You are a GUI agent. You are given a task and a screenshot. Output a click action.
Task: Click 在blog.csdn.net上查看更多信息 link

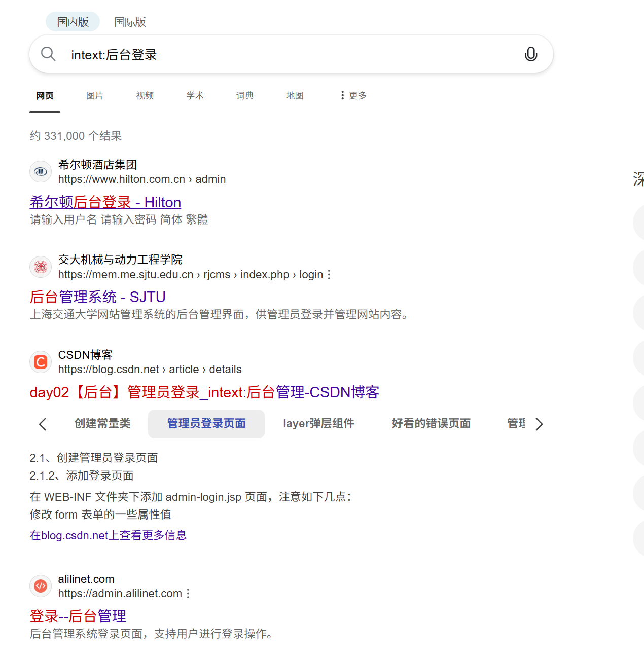pyautogui.click(x=108, y=535)
